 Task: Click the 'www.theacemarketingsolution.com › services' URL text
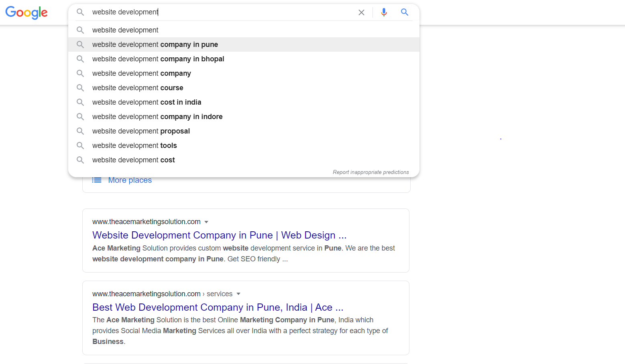(162, 294)
